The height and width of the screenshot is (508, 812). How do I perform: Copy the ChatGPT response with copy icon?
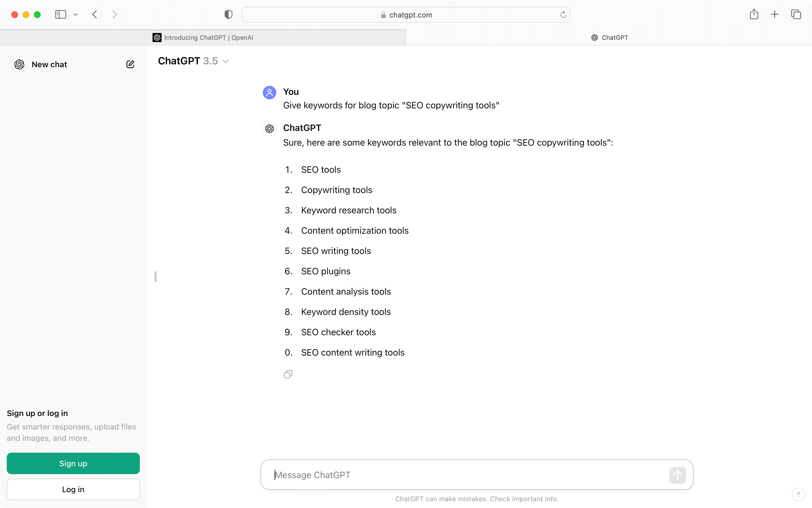click(288, 374)
